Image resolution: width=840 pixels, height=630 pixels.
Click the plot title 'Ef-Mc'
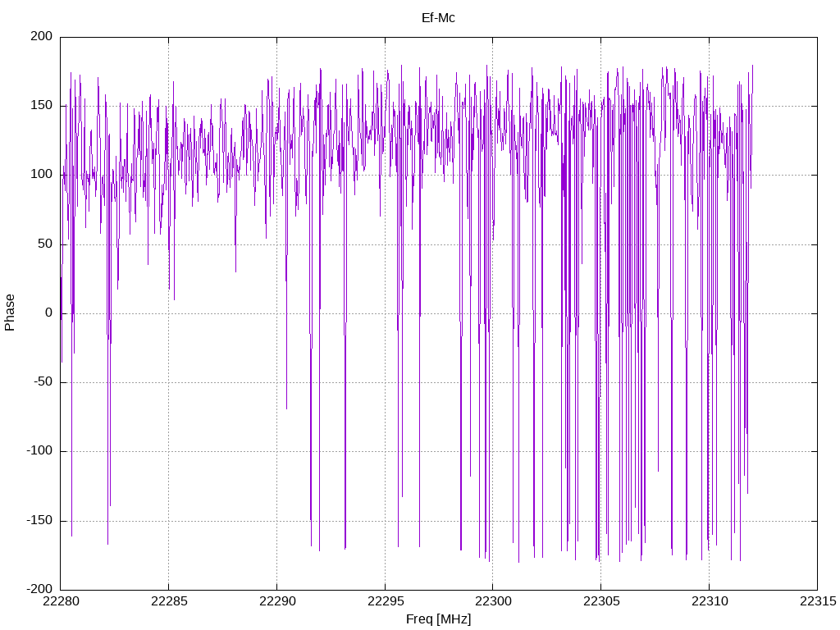pyautogui.click(x=438, y=18)
